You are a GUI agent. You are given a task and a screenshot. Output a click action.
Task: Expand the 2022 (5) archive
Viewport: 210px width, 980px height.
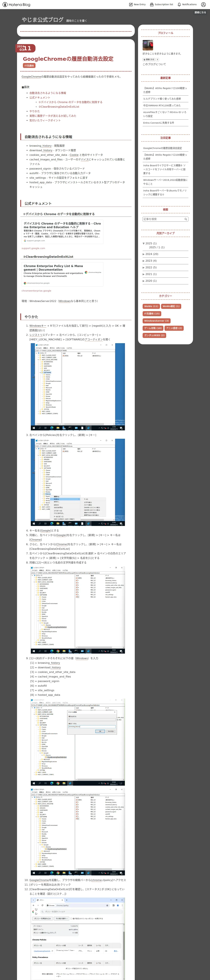click(144, 267)
